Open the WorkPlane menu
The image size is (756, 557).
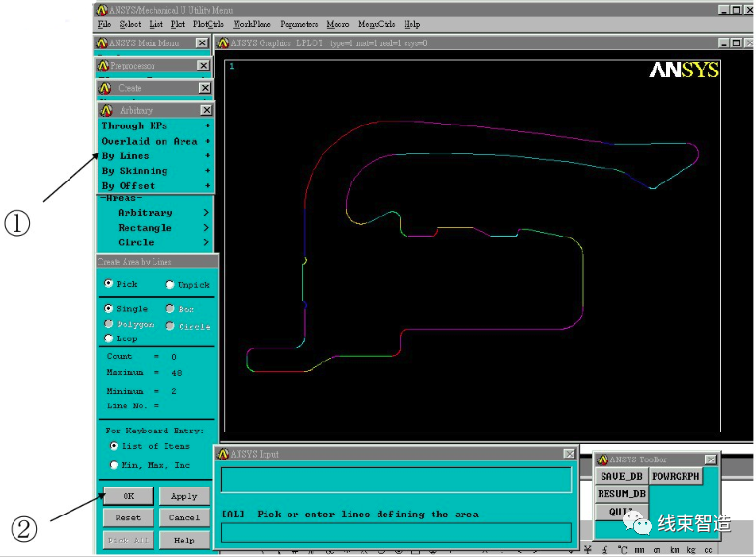pyautogui.click(x=252, y=24)
